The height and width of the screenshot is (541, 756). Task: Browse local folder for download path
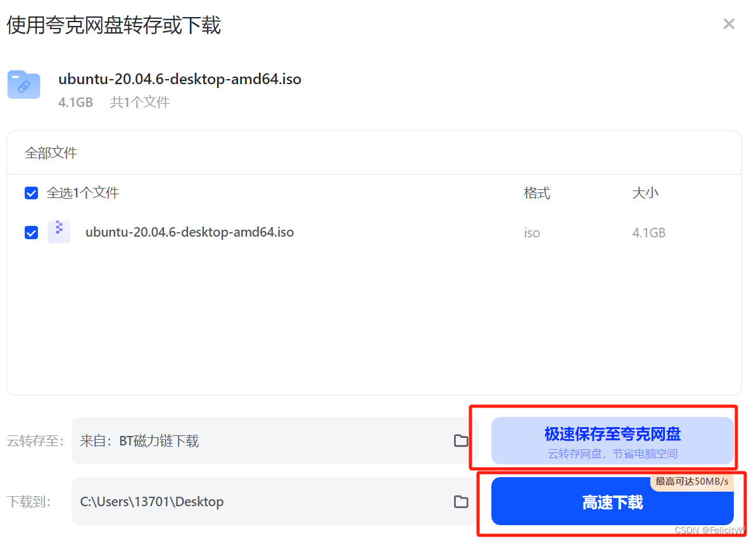point(461,502)
